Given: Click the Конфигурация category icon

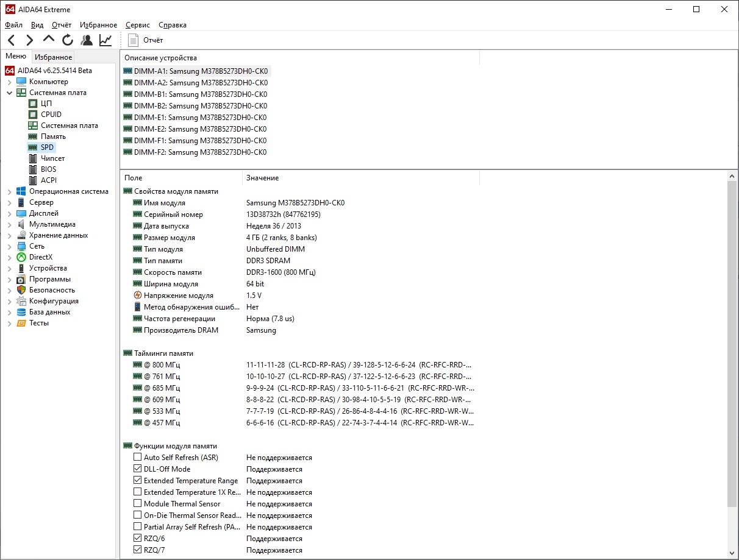Looking at the screenshot, I should (21, 301).
